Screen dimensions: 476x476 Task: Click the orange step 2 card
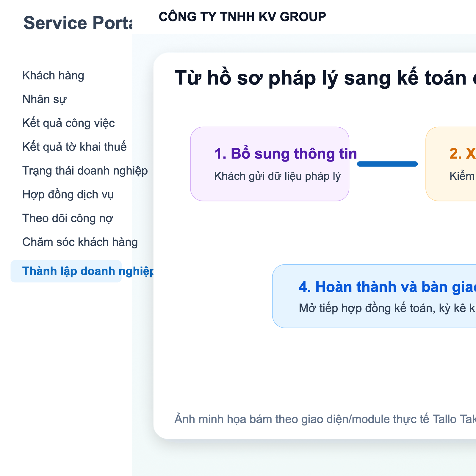pyautogui.click(x=451, y=164)
